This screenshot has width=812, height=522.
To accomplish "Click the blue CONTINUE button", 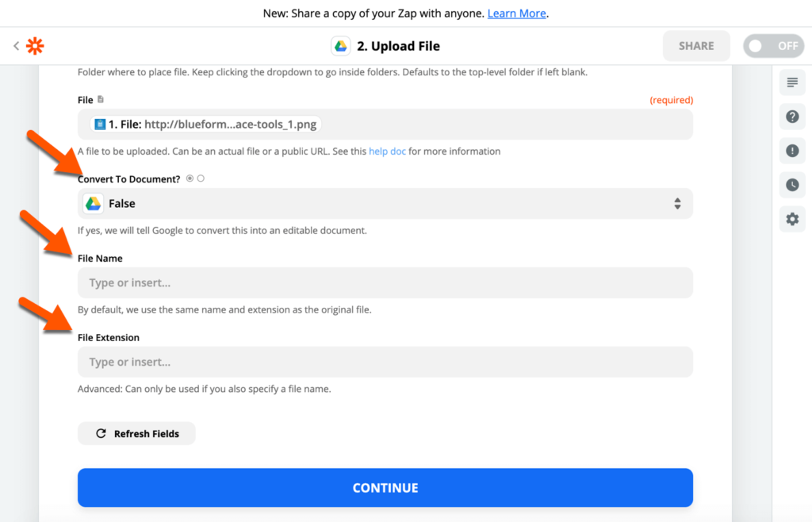I will pyautogui.click(x=385, y=488).
